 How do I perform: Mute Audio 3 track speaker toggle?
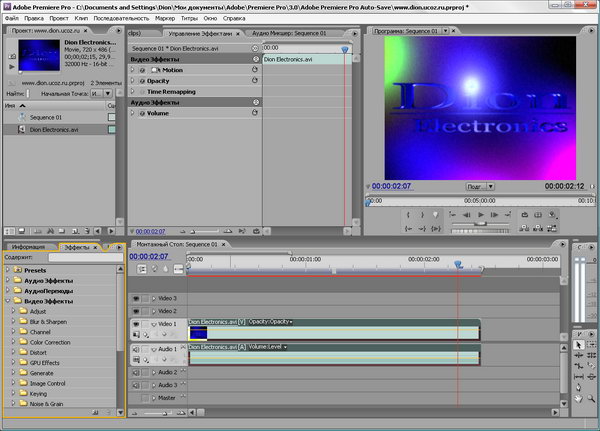[136, 385]
